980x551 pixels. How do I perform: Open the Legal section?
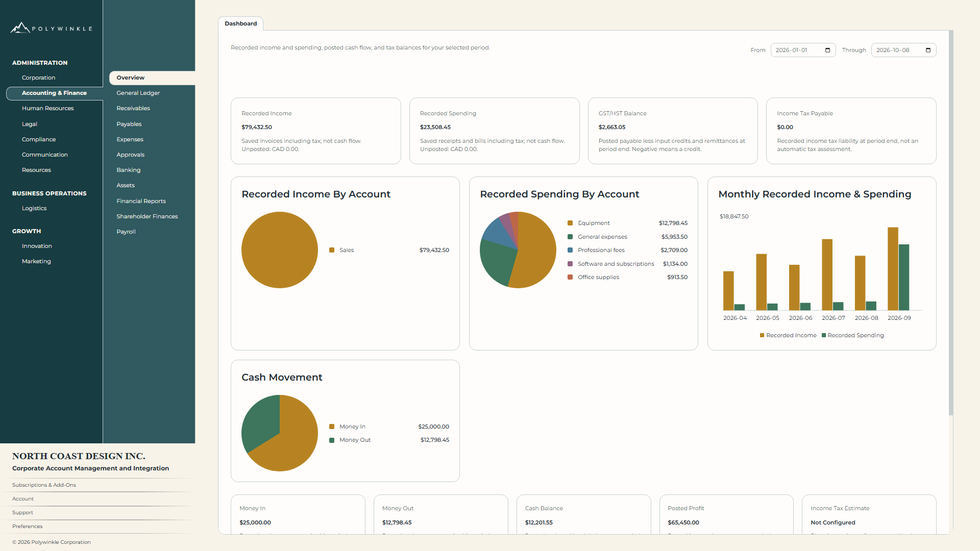pos(30,124)
